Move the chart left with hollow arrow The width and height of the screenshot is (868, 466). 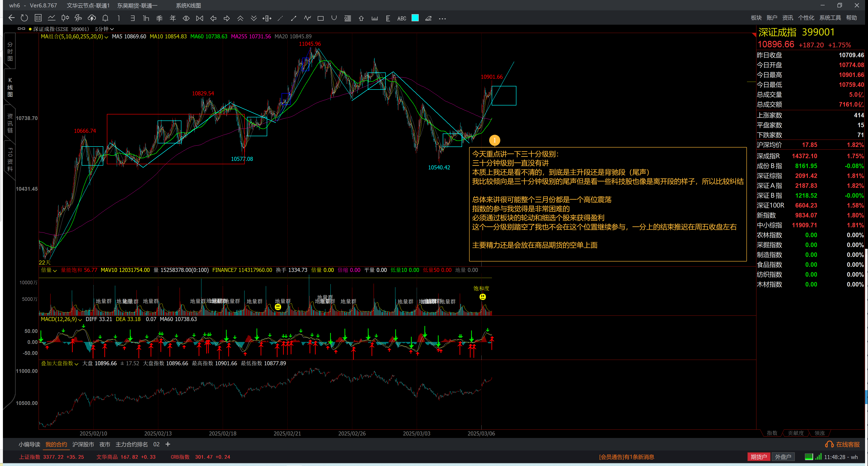point(213,18)
